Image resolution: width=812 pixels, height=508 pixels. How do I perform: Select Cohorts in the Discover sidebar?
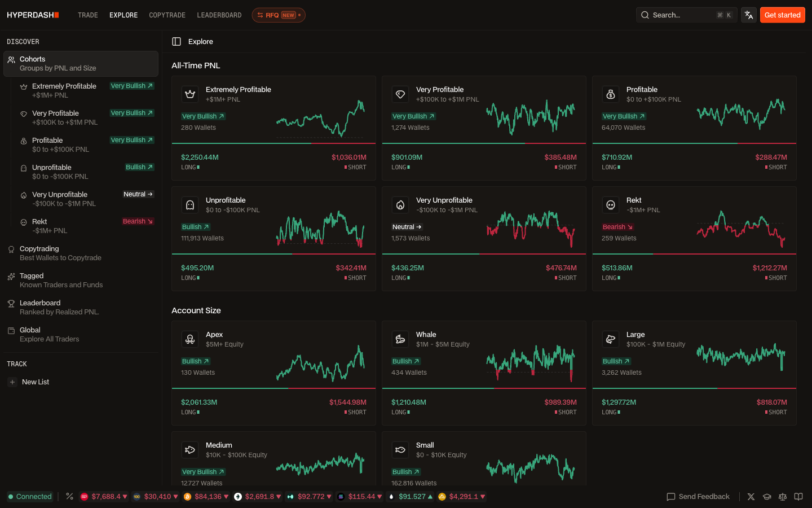coord(81,64)
